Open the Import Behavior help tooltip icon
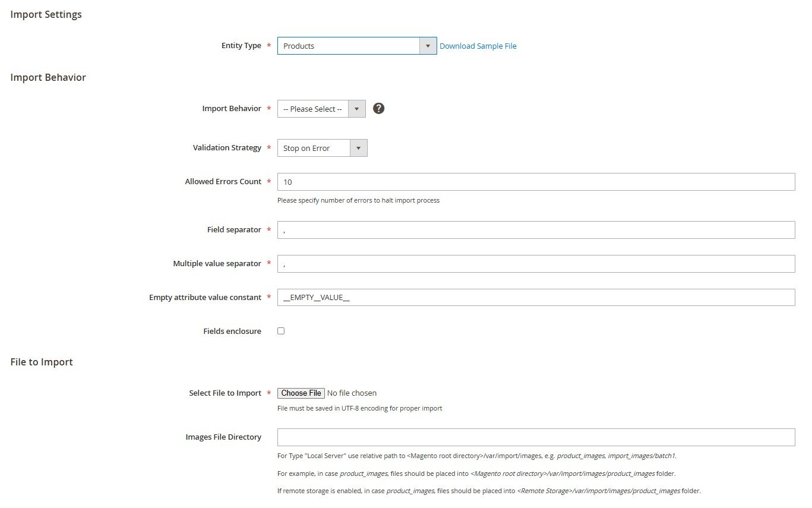Viewport: 812px width, 508px height. (x=378, y=109)
